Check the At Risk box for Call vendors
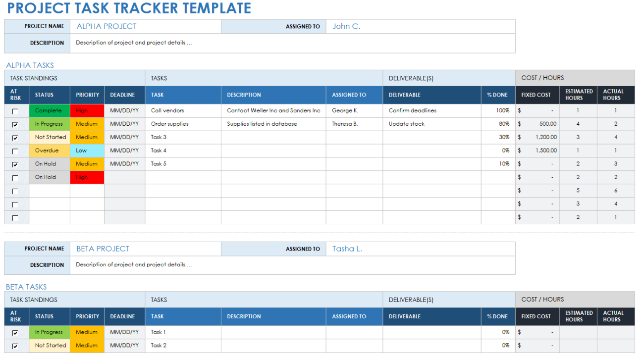This screenshot has height=353, width=644. click(x=15, y=111)
